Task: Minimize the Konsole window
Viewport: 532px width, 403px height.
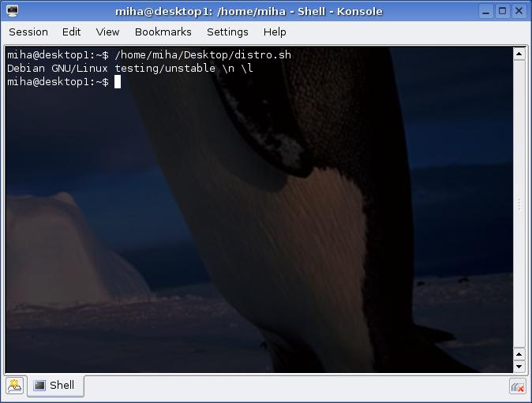Action: (x=486, y=12)
